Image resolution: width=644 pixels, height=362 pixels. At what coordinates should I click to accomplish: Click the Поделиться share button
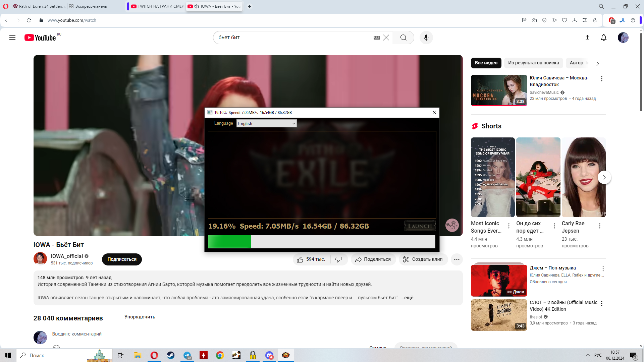(373, 259)
